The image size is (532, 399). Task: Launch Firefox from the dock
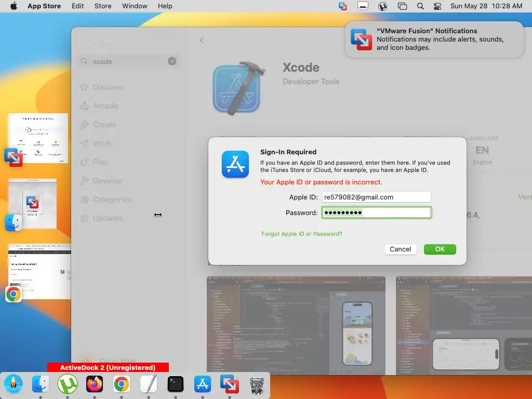[x=95, y=384]
